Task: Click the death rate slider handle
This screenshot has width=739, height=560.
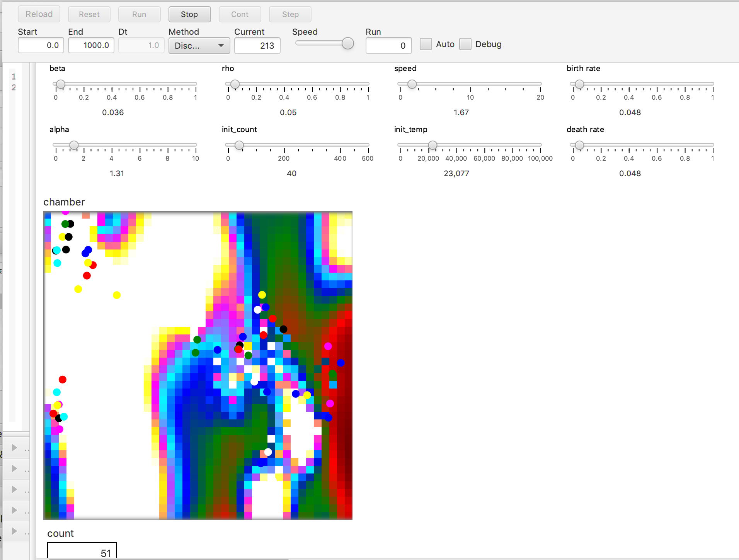Action: 579,145
